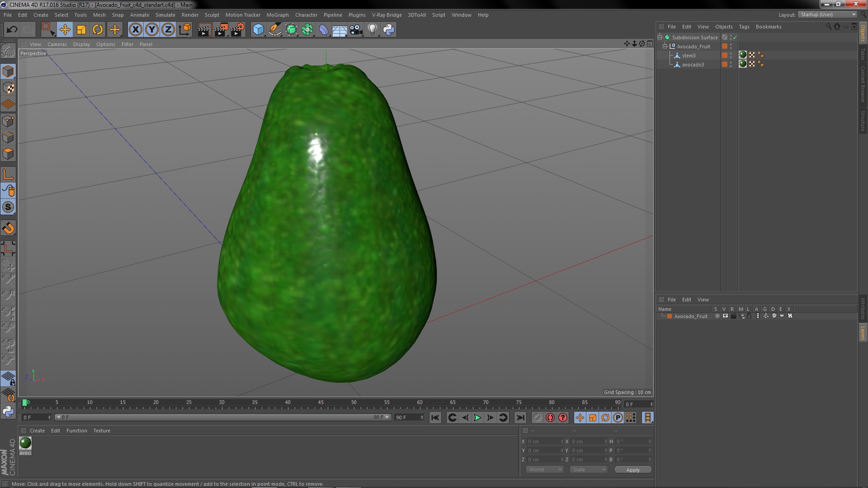Toggle coordinate system icon
The width and height of the screenshot is (868, 488).
pos(185,30)
